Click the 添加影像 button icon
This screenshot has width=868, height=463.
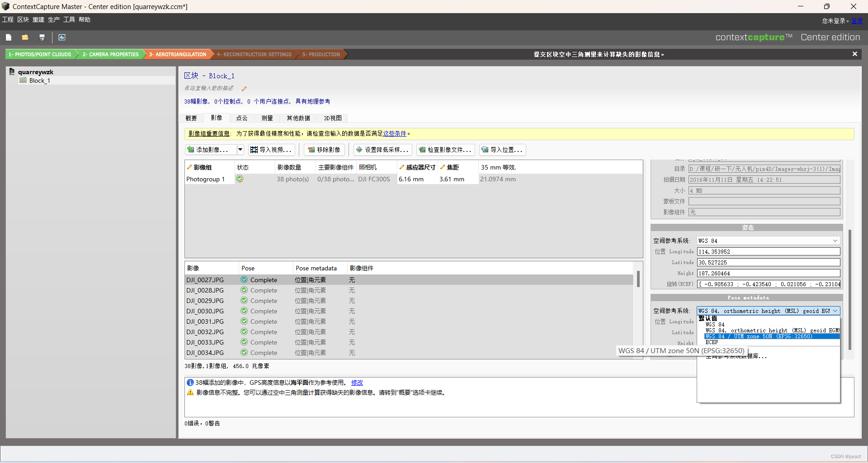[x=191, y=150]
